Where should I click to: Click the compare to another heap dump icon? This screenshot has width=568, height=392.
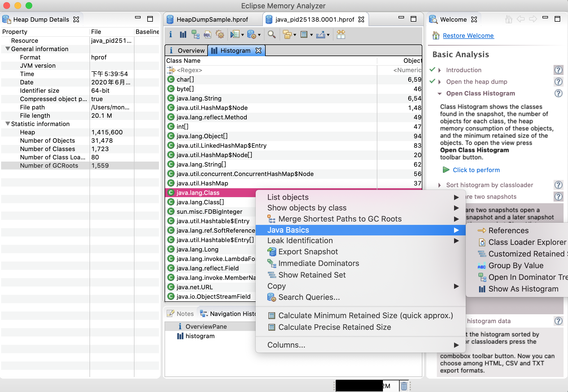(x=341, y=35)
